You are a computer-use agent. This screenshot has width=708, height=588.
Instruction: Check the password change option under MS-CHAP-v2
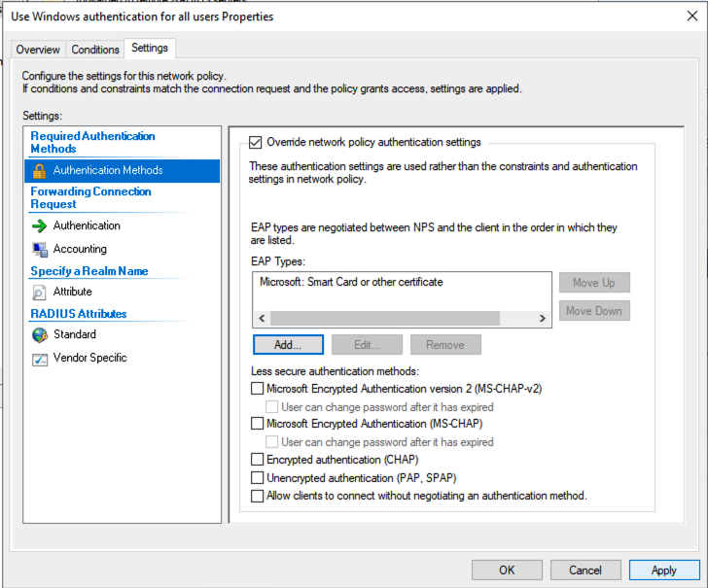pyautogui.click(x=272, y=406)
